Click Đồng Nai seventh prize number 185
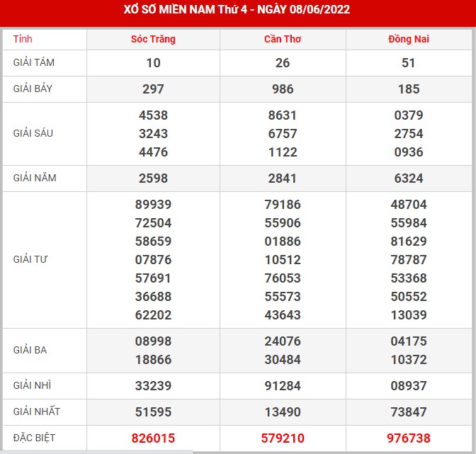The height and width of the screenshot is (454, 476). 409,89
